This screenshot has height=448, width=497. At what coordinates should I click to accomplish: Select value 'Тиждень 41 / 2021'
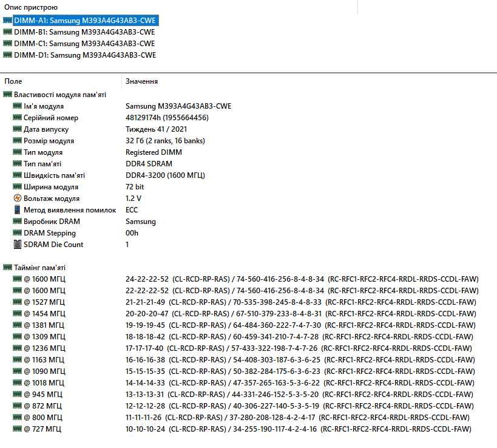(x=157, y=129)
